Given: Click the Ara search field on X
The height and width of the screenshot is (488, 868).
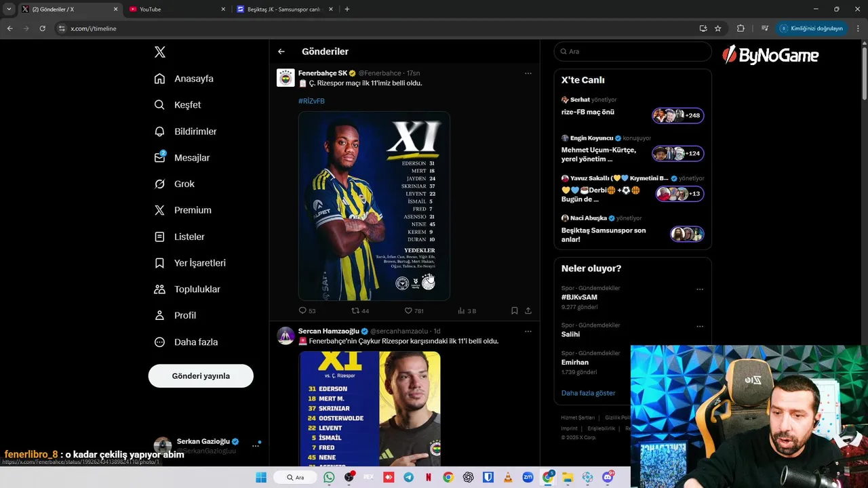Looking at the screenshot, I should point(633,52).
